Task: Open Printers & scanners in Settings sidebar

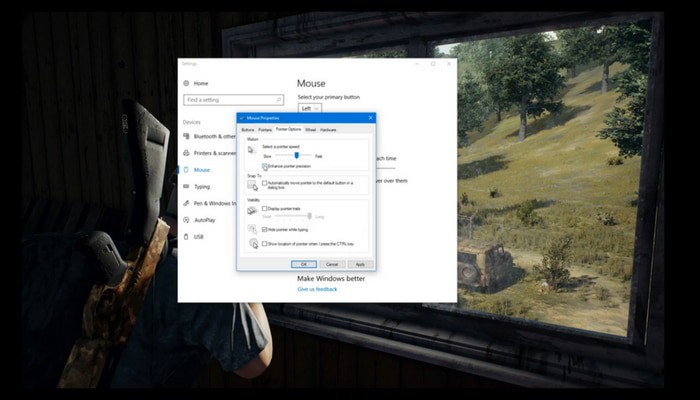Action: pos(209,153)
